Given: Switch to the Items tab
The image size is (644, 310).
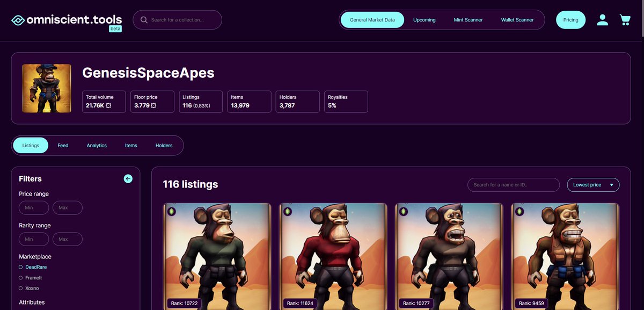Looking at the screenshot, I should coord(131,146).
